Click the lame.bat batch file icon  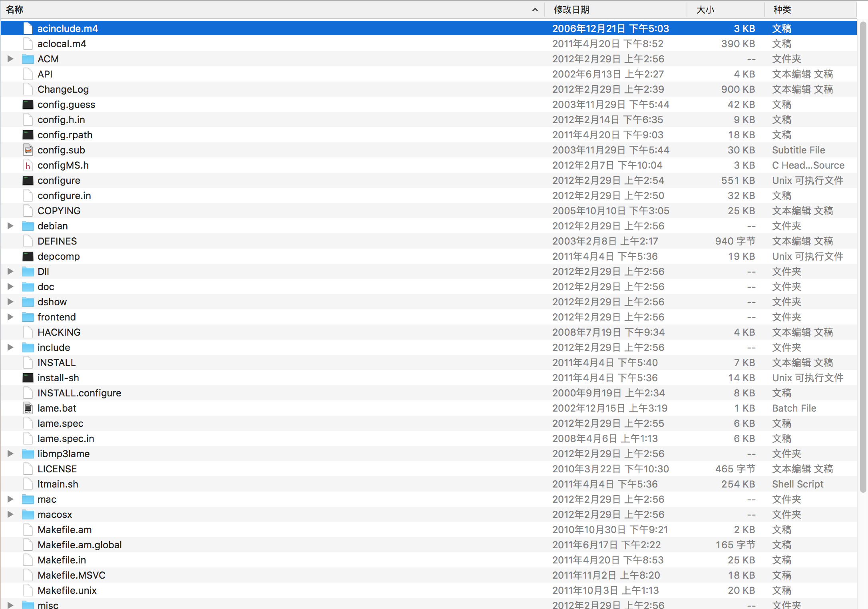tap(28, 408)
